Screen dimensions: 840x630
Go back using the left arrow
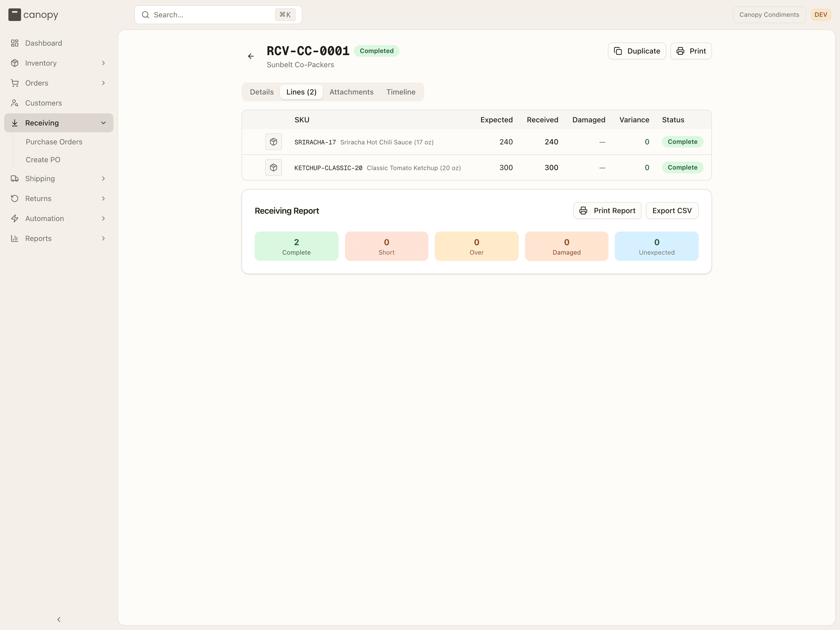(251, 56)
